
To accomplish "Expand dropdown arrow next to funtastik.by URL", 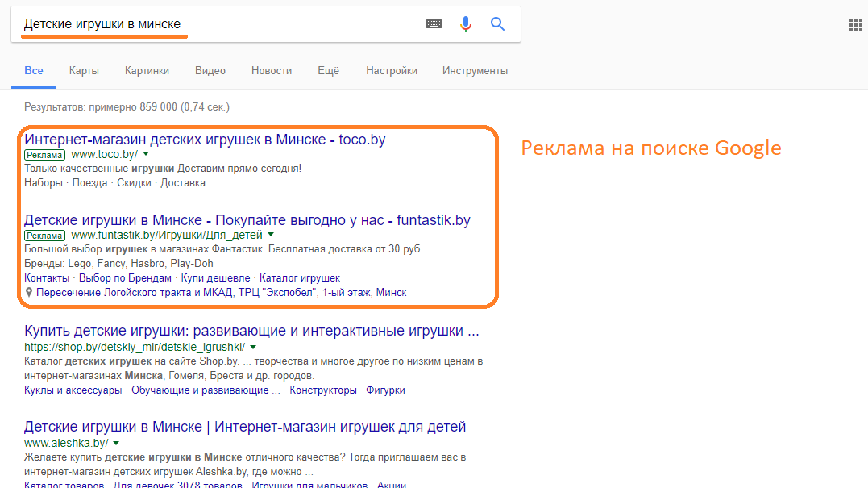I will click(x=271, y=235).
